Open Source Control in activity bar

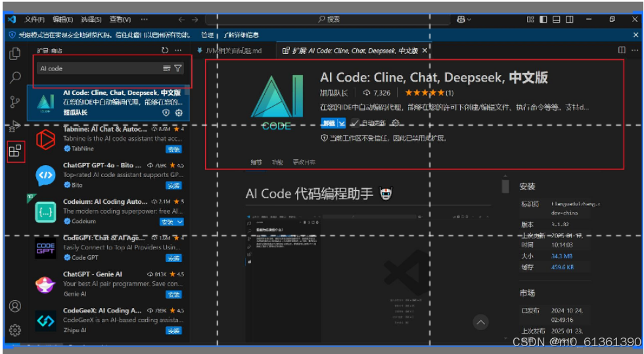pyautogui.click(x=14, y=101)
